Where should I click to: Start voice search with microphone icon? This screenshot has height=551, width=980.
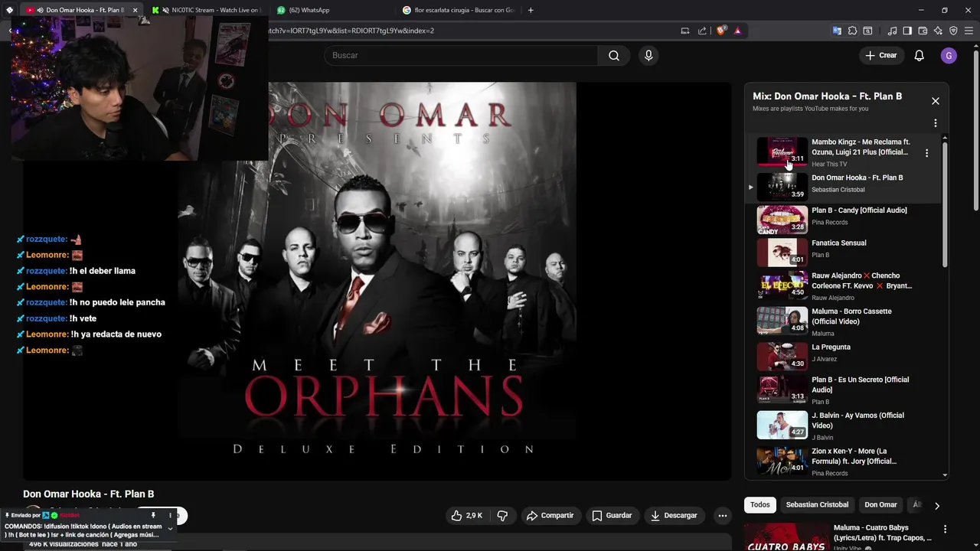pos(648,55)
